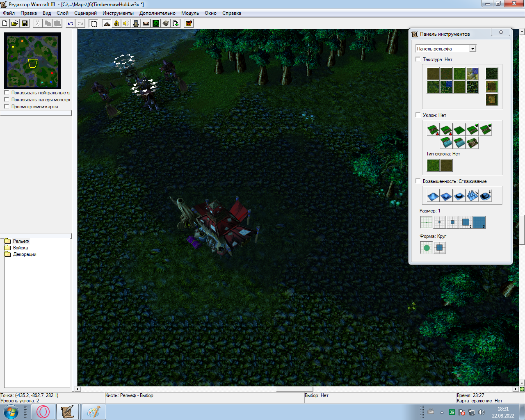Select the smallest brush size button
525x420 pixels.
coord(427,222)
